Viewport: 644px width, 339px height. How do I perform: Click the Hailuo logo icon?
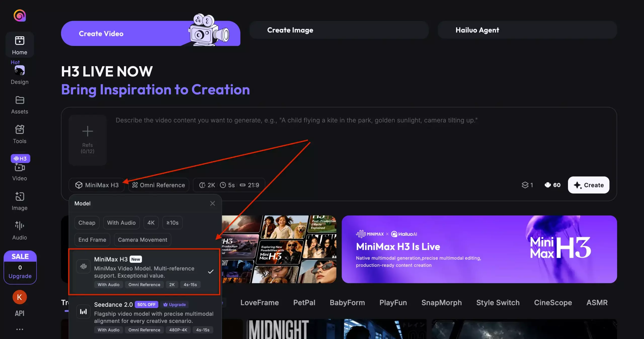[20, 16]
